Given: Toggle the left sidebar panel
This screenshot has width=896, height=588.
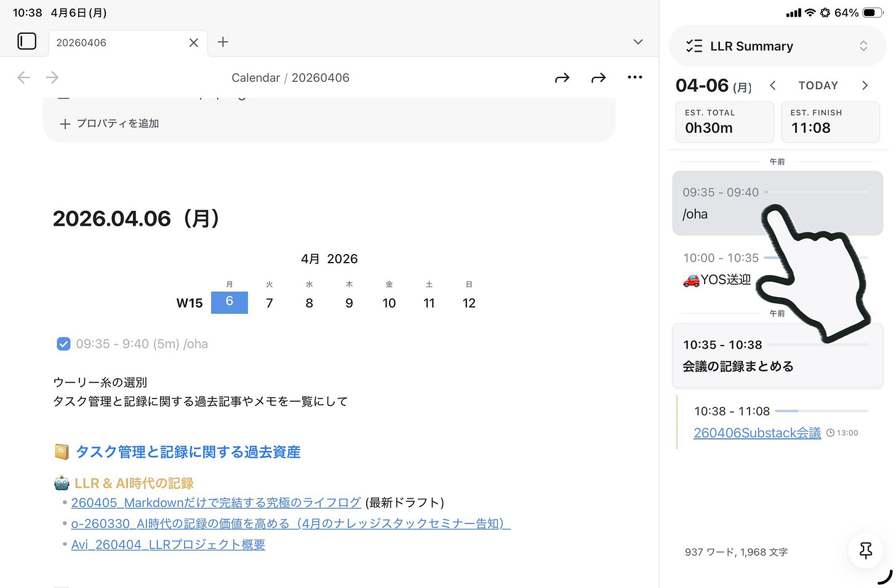Looking at the screenshot, I should click(27, 41).
